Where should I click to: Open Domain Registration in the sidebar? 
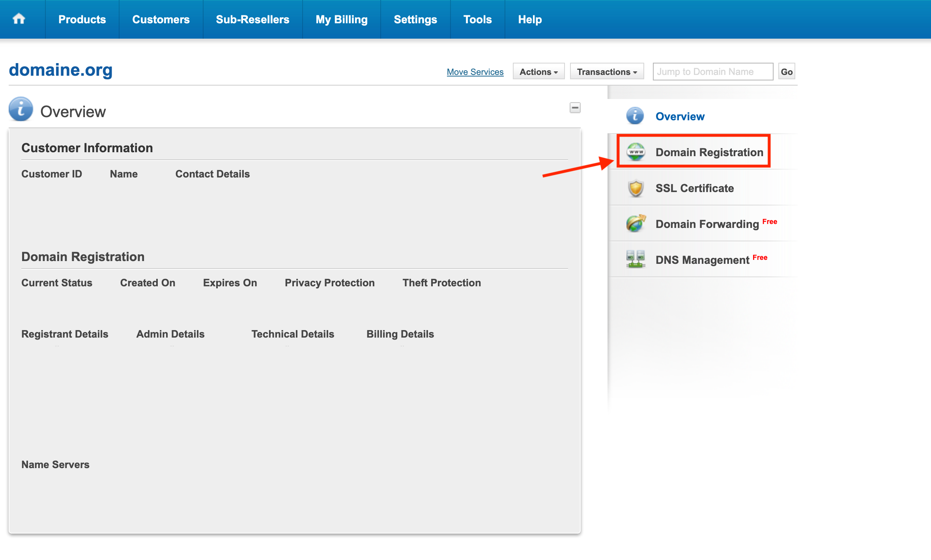709,152
